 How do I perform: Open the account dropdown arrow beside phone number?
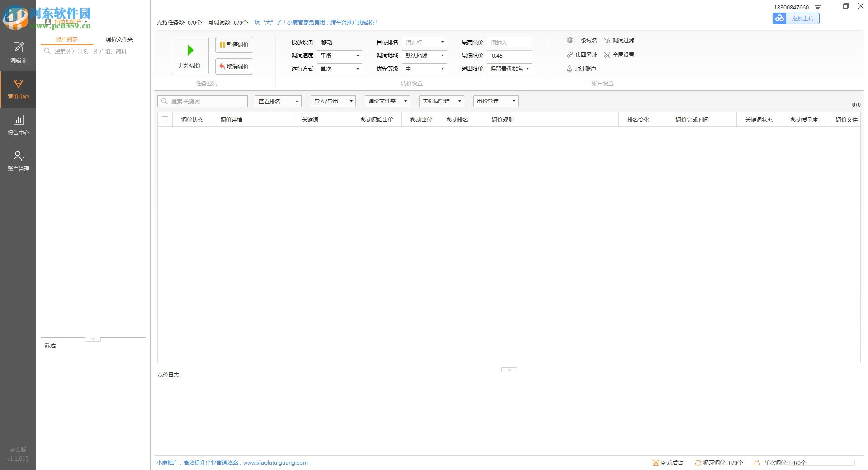(817, 8)
